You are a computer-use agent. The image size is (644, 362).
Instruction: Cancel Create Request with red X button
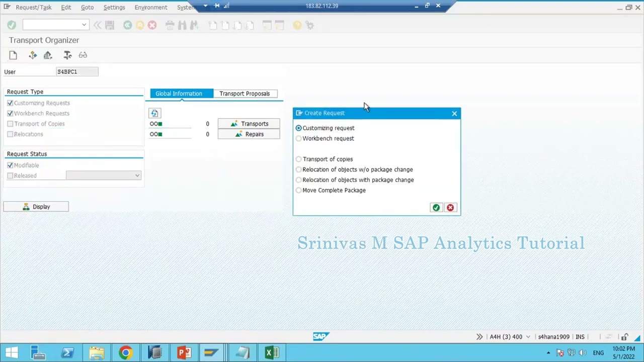point(450,208)
